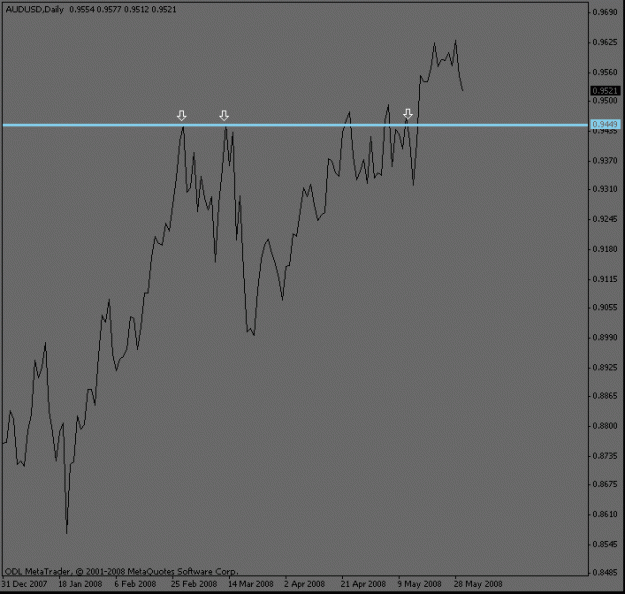Click the 31 Dec 2007 date label
This screenshot has width=625, height=594.
[x=24, y=584]
